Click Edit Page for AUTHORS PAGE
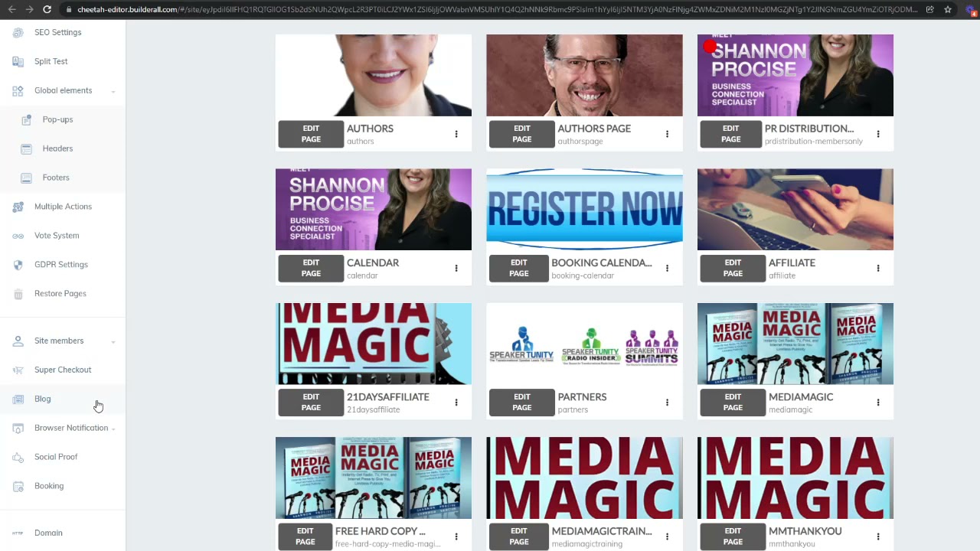980x551 pixels. tap(522, 134)
